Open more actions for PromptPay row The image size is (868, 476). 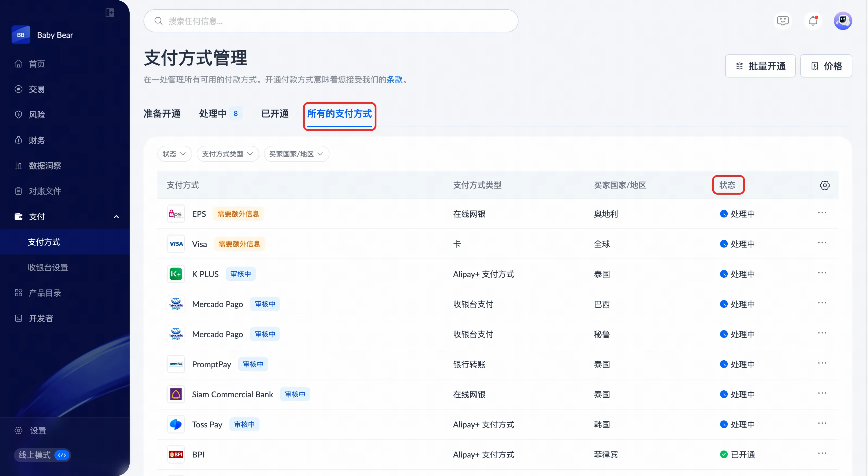pos(822,363)
